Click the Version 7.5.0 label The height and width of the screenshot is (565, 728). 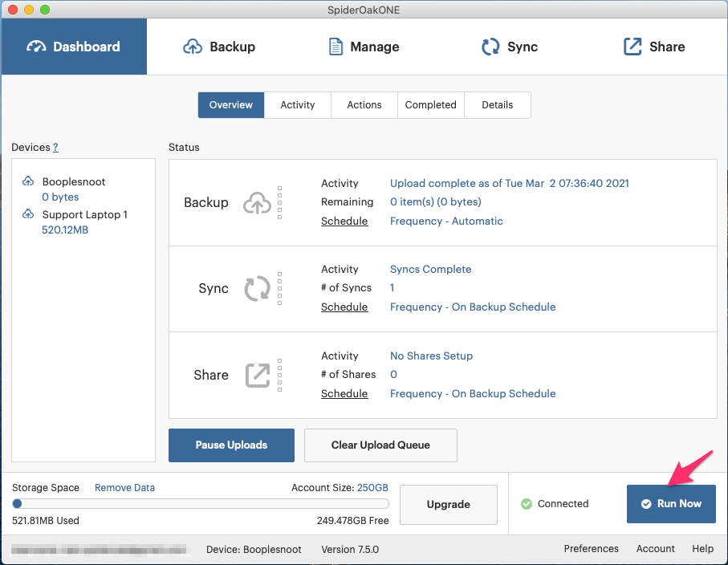[x=350, y=549]
